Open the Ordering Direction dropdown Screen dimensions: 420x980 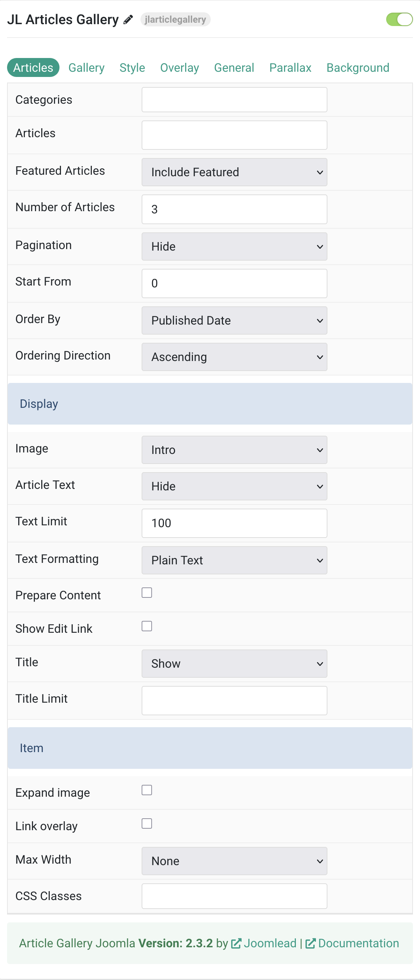point(235,357)
